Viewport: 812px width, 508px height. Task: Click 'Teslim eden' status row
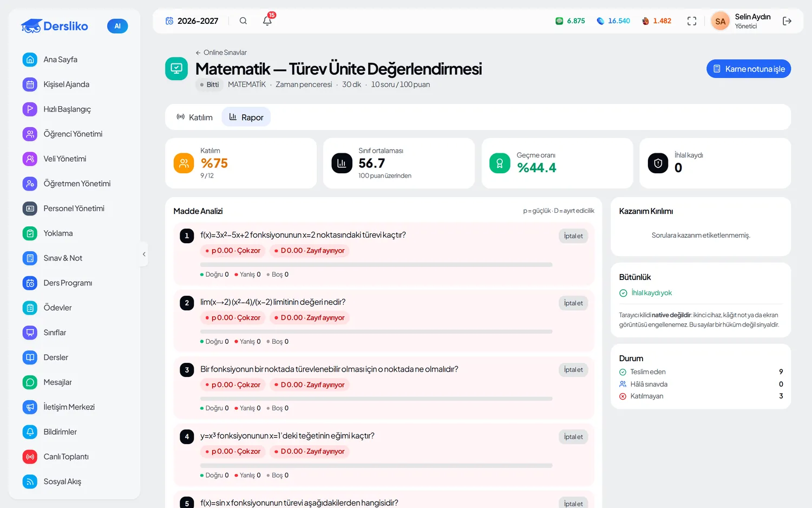coord(701,372)
